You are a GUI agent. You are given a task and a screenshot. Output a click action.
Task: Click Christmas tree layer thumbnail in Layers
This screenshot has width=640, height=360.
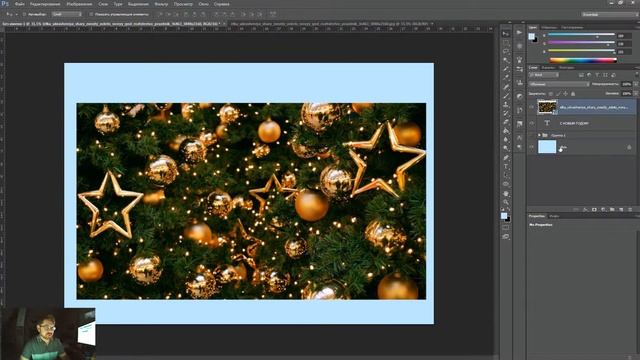547,107
